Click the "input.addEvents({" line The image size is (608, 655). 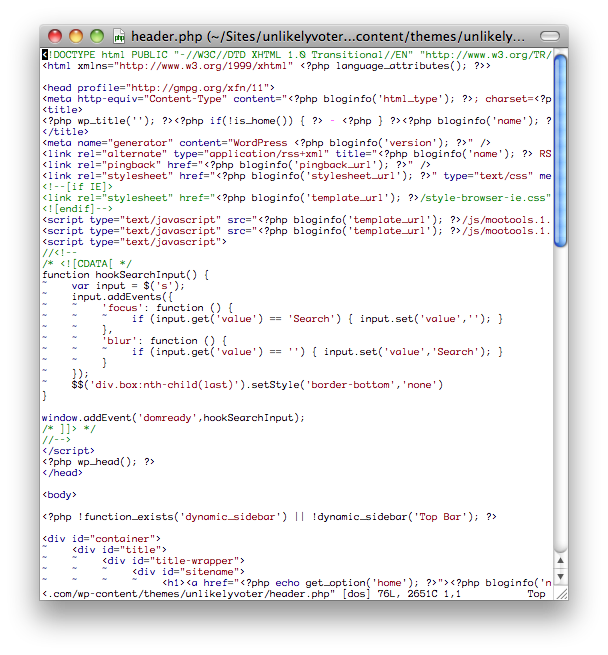pyautogui.click(x=122, y=297)
